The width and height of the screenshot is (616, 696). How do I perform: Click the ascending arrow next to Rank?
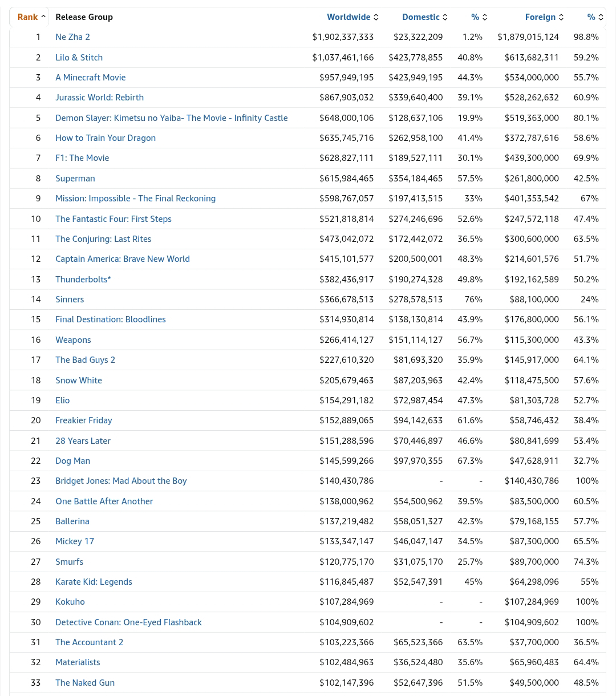pyautogui.click(x=43, y=17)
